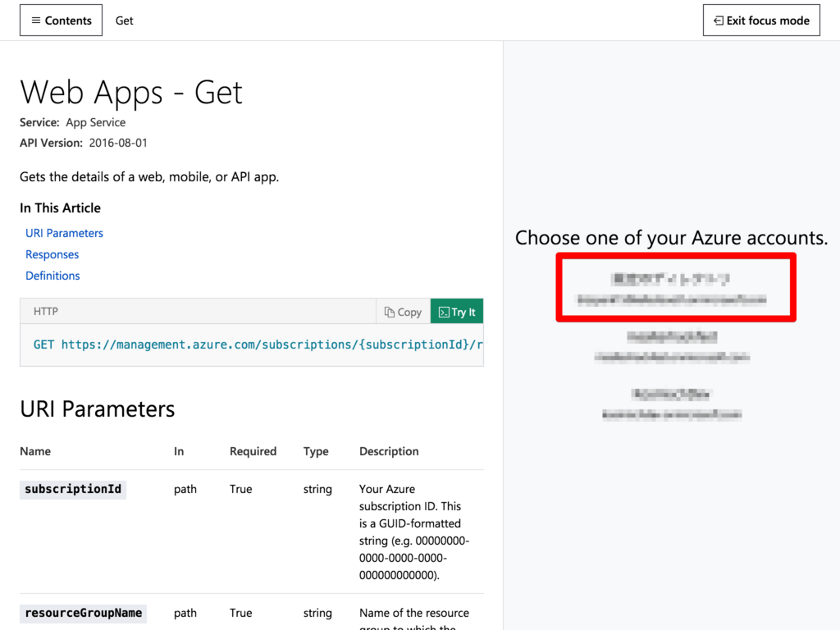This screenshot has height=630, width=840.
Task: Open the Contents menu button
Action: tap(61, 21)
